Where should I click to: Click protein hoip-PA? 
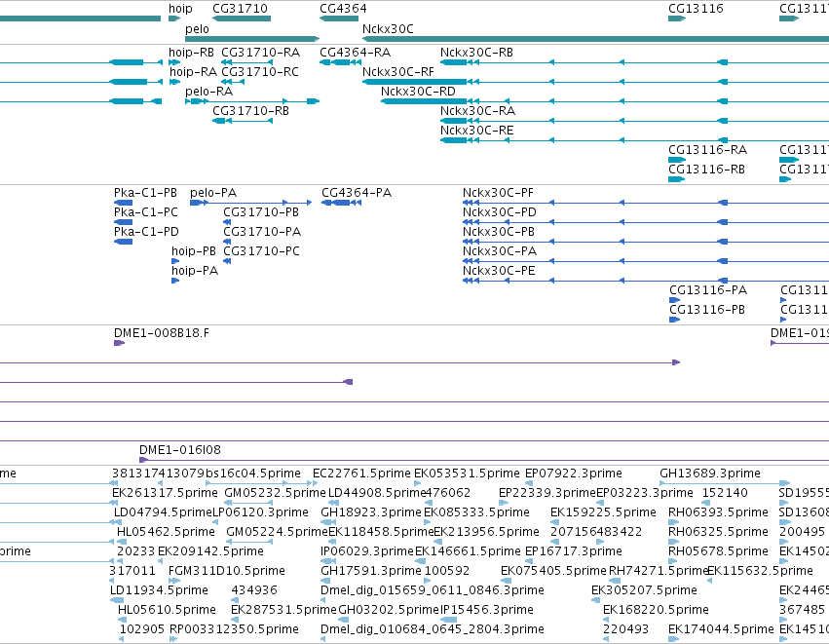[195, 271]
